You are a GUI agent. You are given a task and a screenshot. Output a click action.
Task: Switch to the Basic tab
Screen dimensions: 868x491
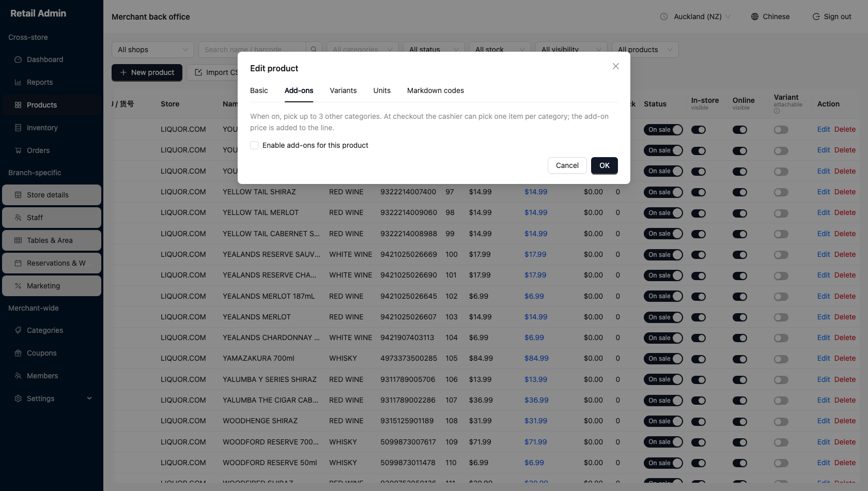click(259, 90)
